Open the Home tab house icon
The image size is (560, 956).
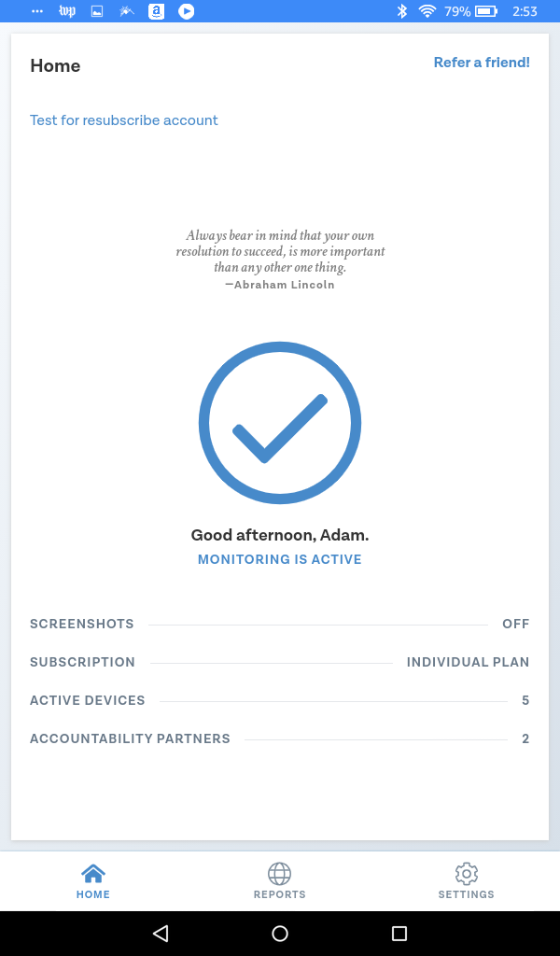tap(93, 874)
